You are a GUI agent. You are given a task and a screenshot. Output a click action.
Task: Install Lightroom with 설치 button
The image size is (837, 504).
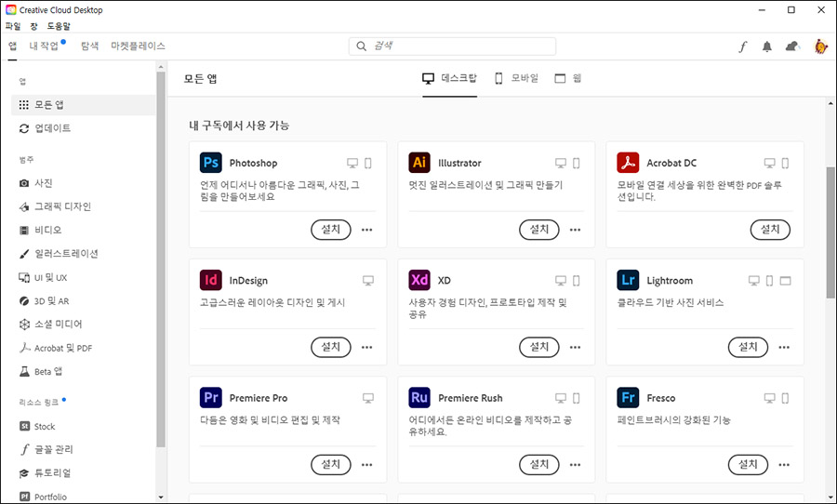(x=748, y=347)
